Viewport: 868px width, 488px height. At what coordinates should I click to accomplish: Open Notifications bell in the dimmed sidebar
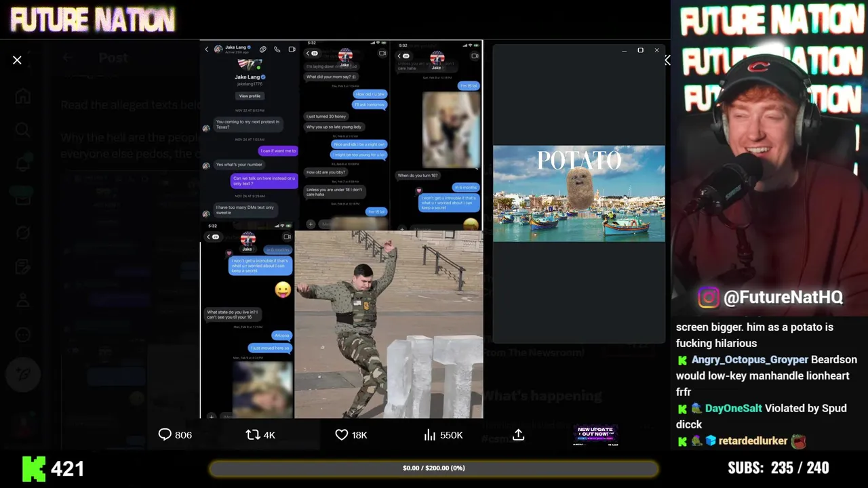pyautogui.click(x=23, y=164)
